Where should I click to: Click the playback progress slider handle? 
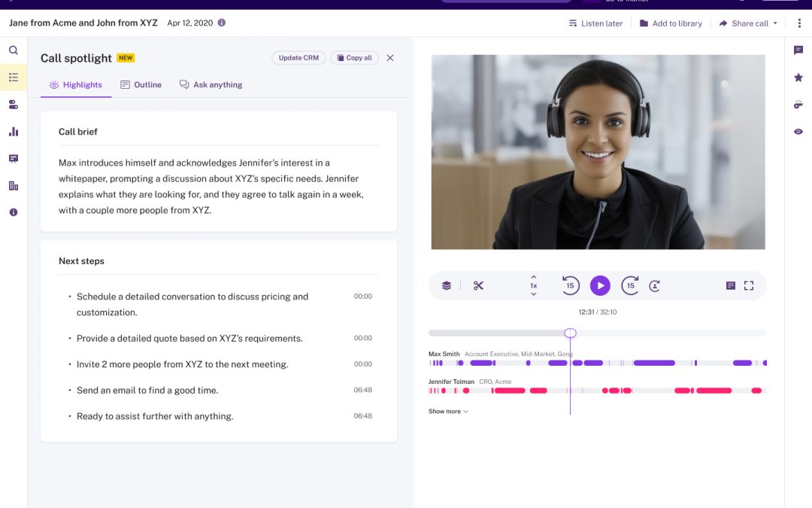pos(570,333)
